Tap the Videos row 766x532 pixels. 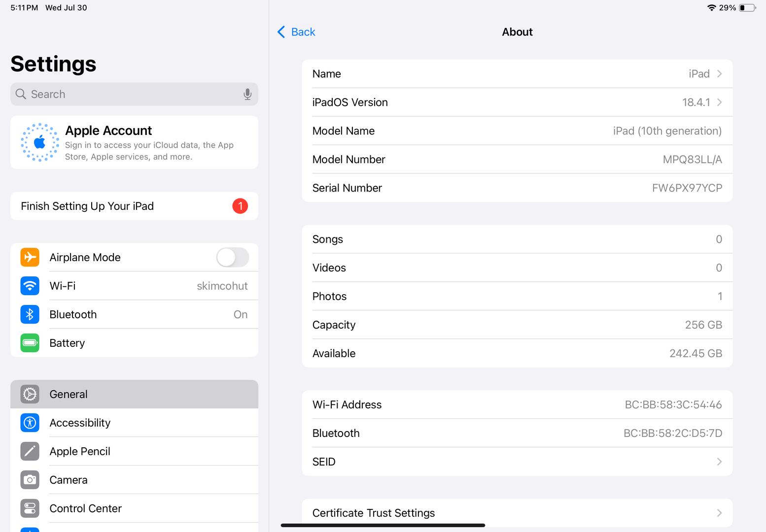(517, 268)
